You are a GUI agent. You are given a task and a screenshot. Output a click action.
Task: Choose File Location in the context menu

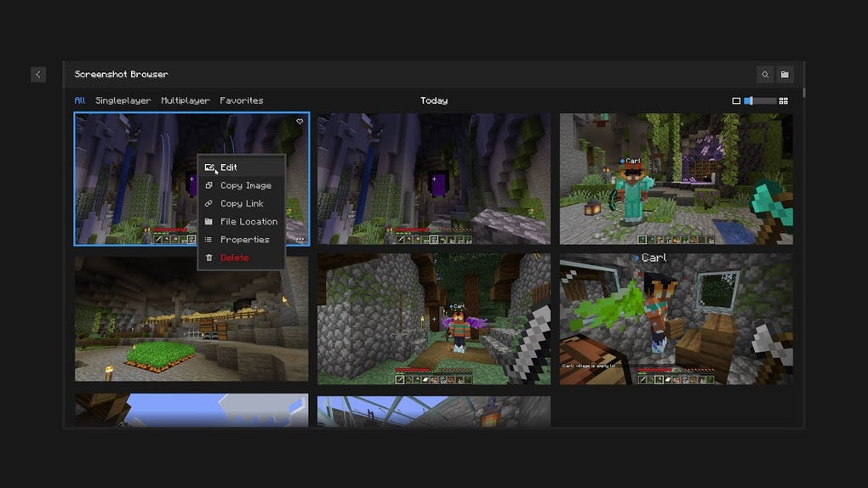(242, 221)
